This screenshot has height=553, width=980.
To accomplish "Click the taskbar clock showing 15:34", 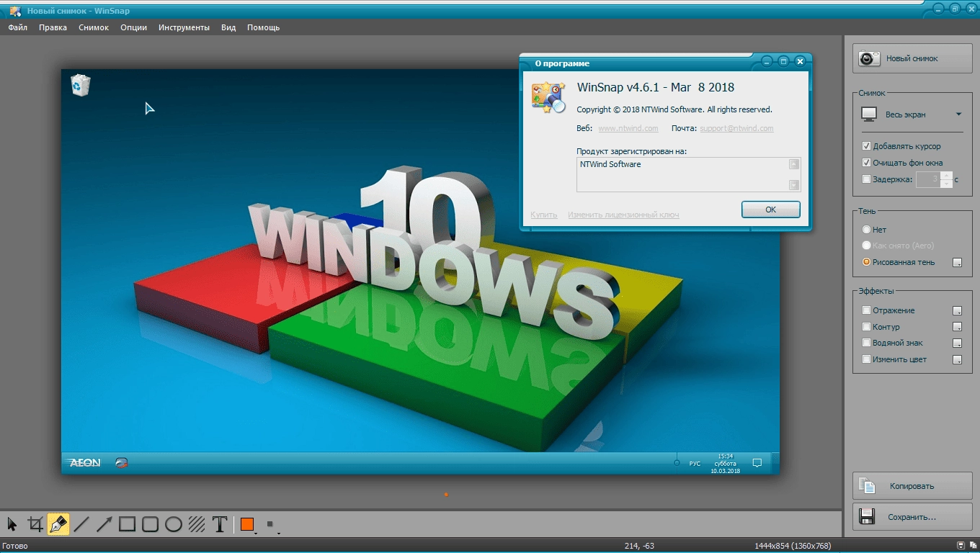I will click(x=725, y=463).
